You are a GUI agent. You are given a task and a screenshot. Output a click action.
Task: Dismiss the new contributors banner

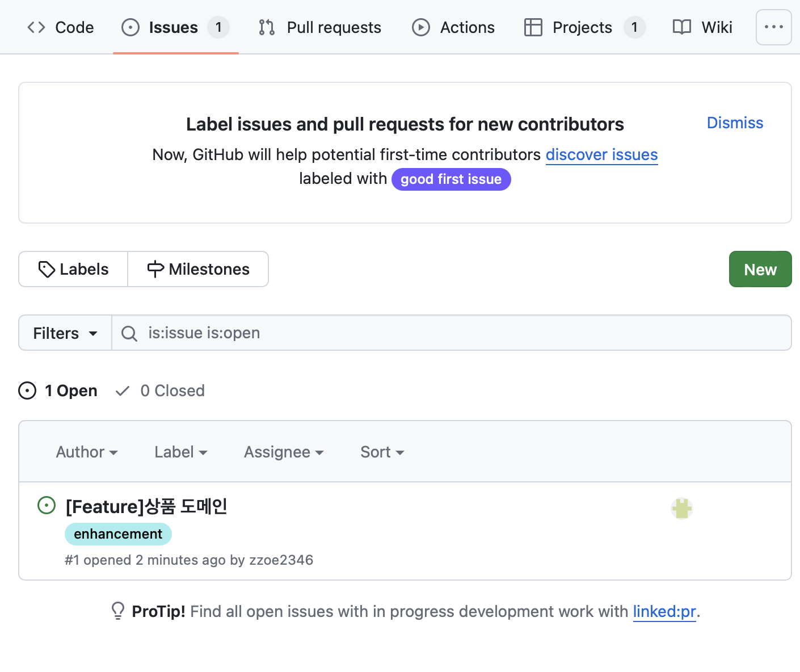coord(735,123)
